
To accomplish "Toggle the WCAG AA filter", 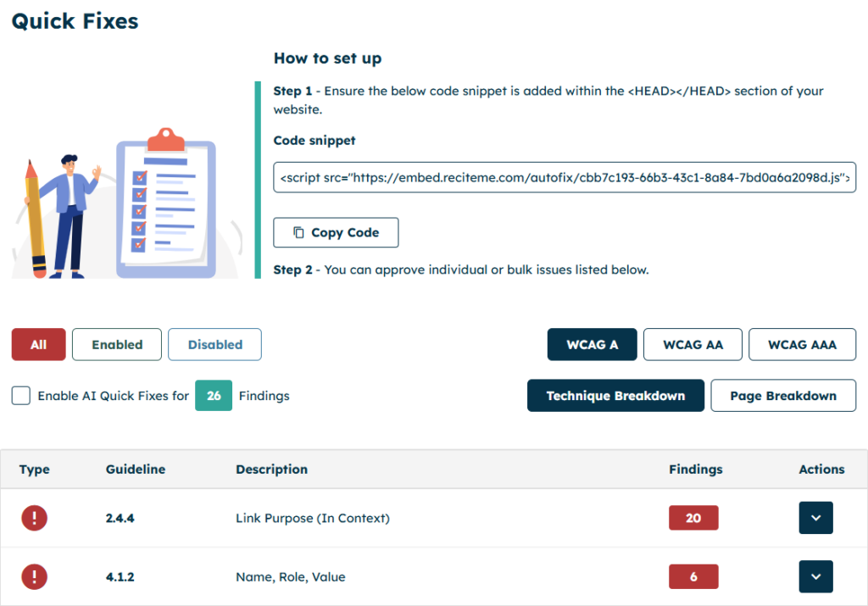I will (693, 345).
